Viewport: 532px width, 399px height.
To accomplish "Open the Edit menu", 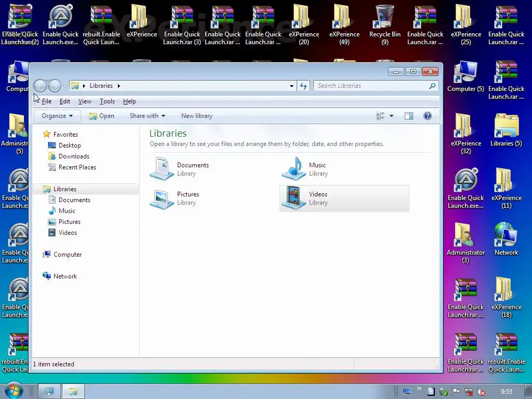I will tap(65, 101).
